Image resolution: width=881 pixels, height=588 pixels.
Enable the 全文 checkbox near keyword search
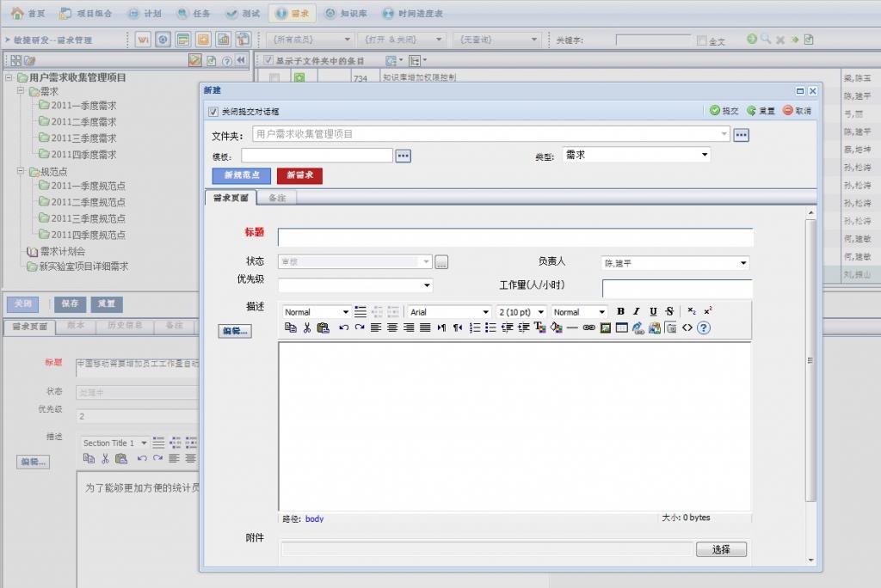[701, 40]
